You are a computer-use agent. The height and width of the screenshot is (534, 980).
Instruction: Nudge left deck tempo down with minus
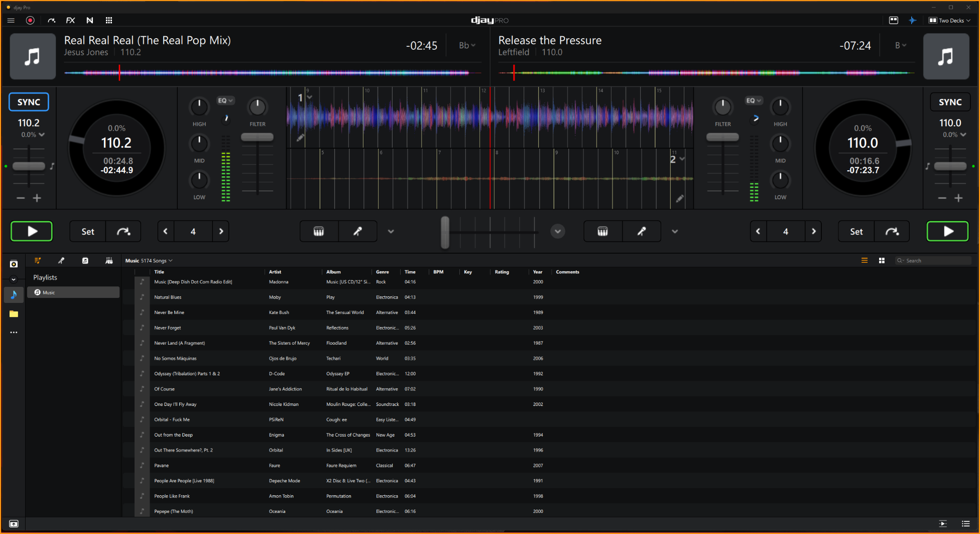[21, 198]
